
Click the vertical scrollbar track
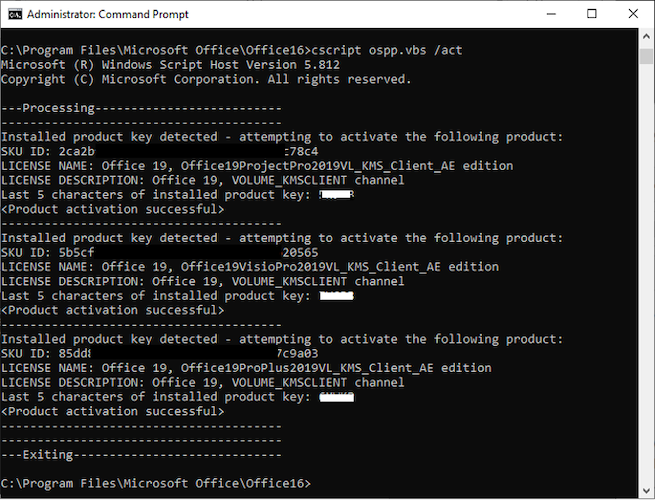click(646, 300)
